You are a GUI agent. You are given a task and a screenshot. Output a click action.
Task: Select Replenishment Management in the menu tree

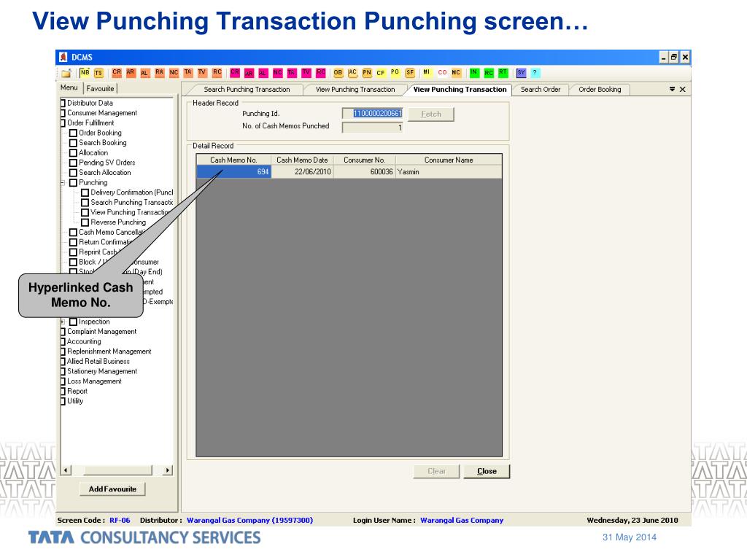(x=109, y=351)
